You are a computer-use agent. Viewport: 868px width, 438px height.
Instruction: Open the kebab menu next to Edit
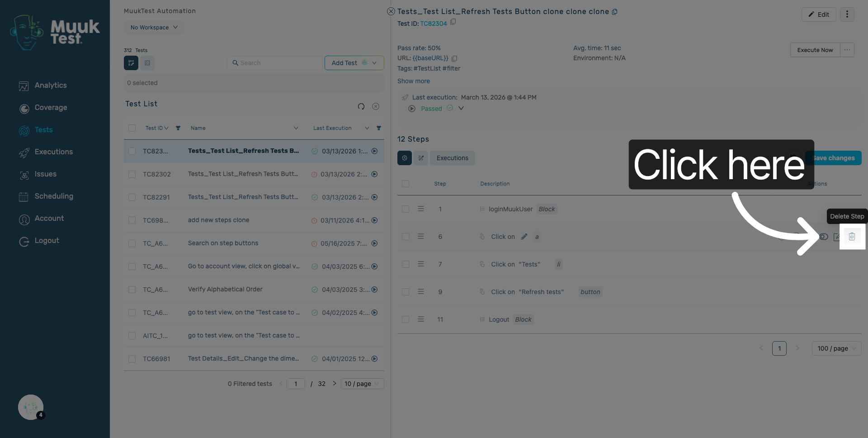click(x=847, y=14)
